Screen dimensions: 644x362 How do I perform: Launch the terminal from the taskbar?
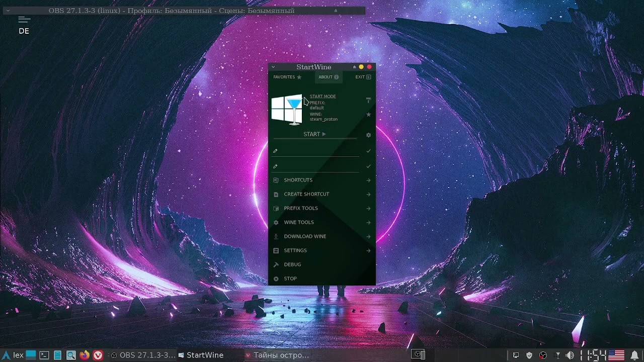[44, 355]
